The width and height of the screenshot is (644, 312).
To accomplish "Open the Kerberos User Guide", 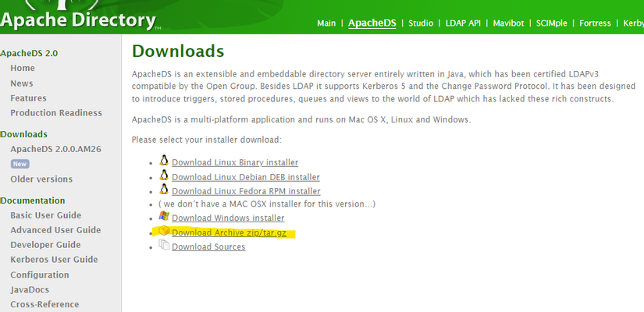I will pyautogui.click(x=54, y=260).
